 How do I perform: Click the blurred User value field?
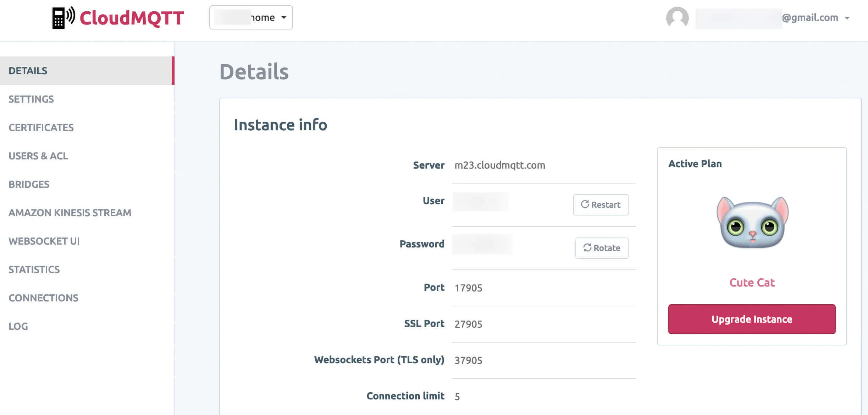point(480,201)
